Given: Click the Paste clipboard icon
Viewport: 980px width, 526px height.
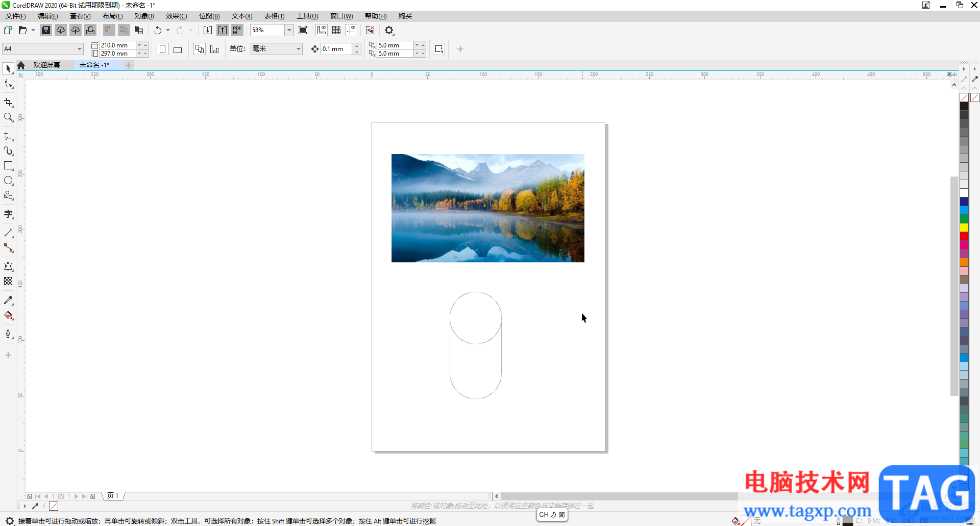Looking at the screenshot, I should [x=139, y=30].
